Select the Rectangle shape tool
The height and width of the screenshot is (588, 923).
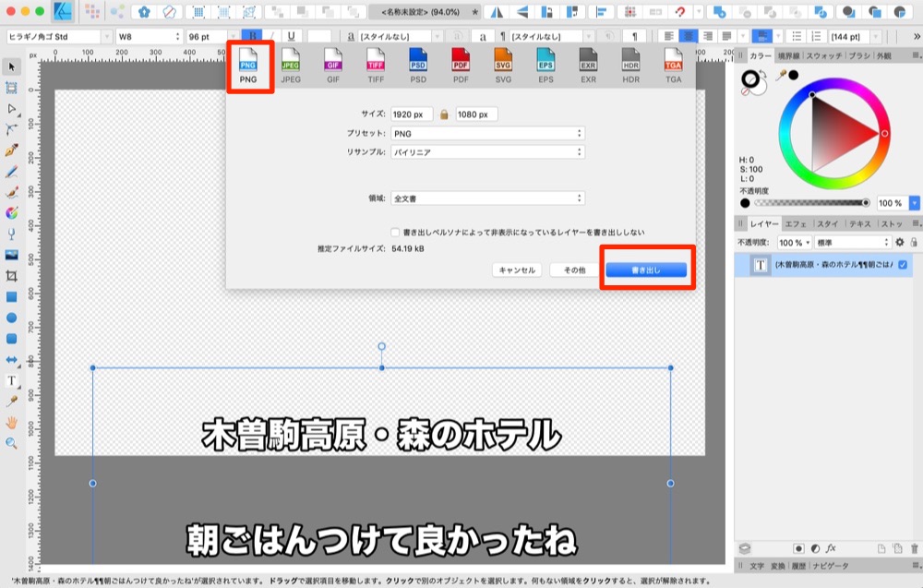tap(12, 296)
